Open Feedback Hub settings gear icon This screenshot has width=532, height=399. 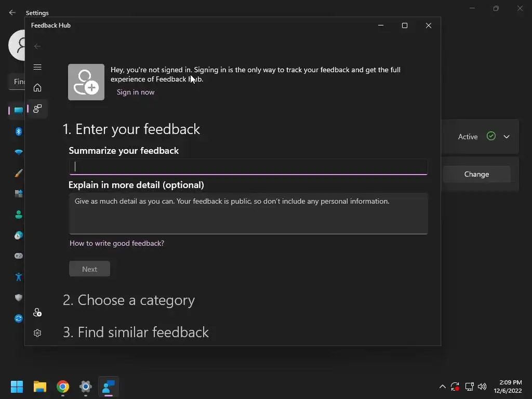coord(37,333)
